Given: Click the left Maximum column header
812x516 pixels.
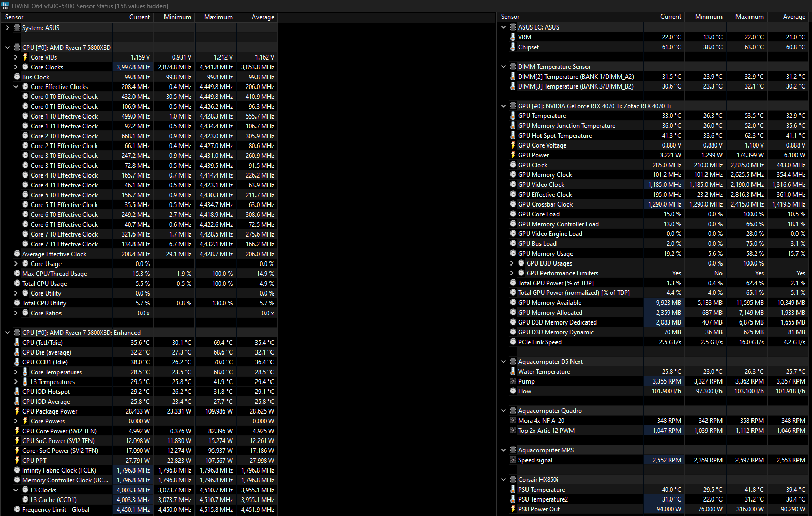Looking at the screenshot, I should pos(216,17).
